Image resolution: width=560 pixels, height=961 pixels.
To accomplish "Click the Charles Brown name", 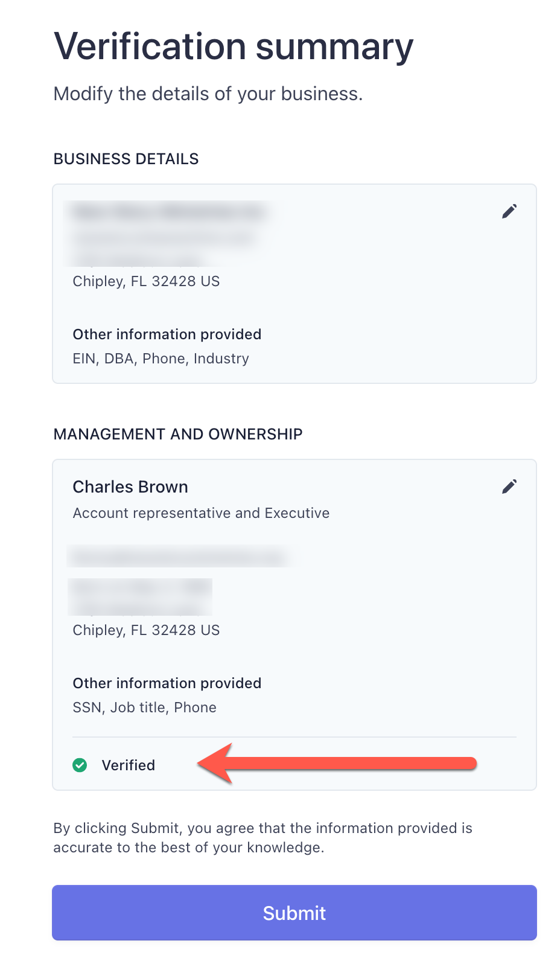I will click(x=130, y=487).
